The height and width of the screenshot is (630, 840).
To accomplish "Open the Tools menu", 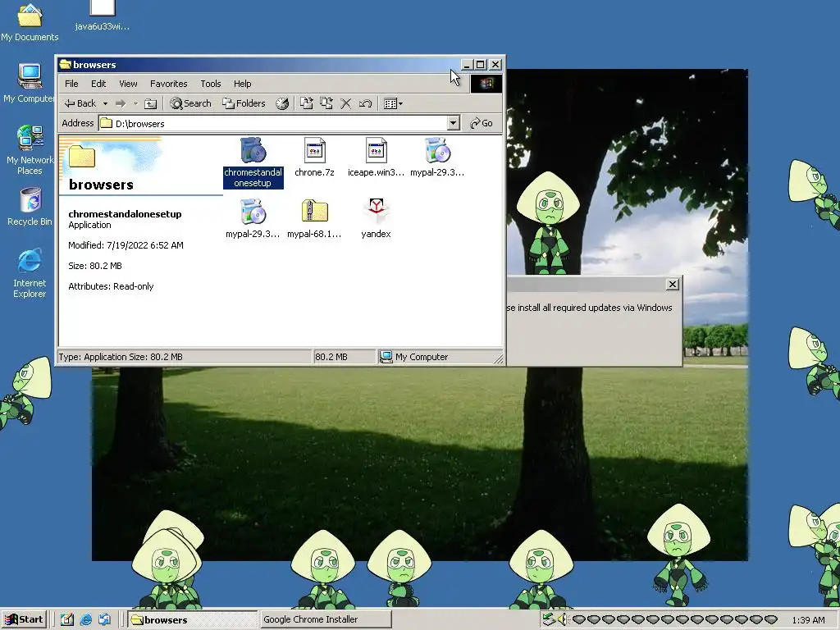I will 211,84.
